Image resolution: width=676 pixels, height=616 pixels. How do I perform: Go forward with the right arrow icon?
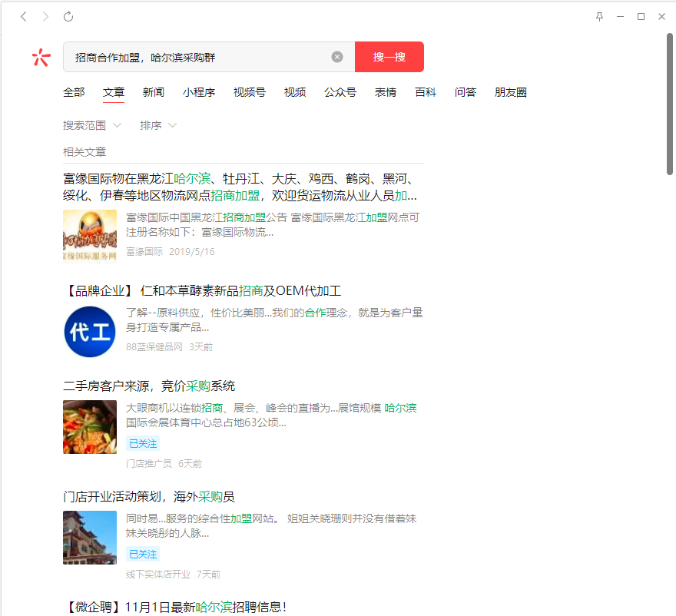tap(45, 16)
